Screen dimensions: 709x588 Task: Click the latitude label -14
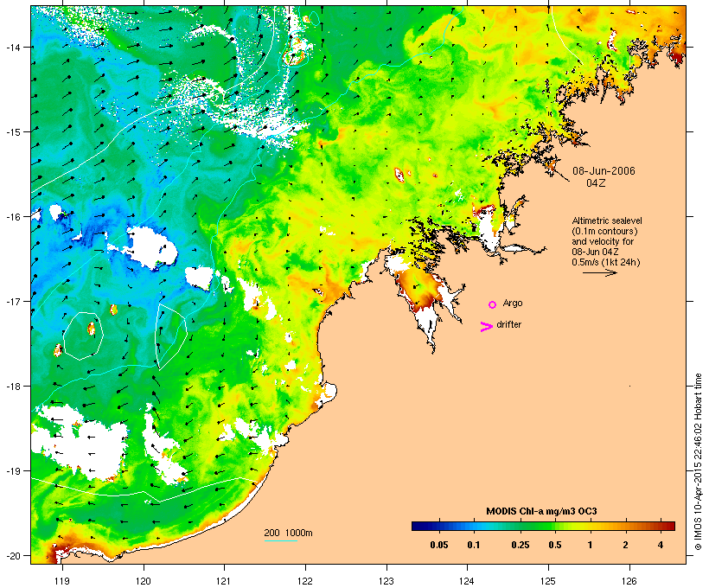(x=14, y=47)
